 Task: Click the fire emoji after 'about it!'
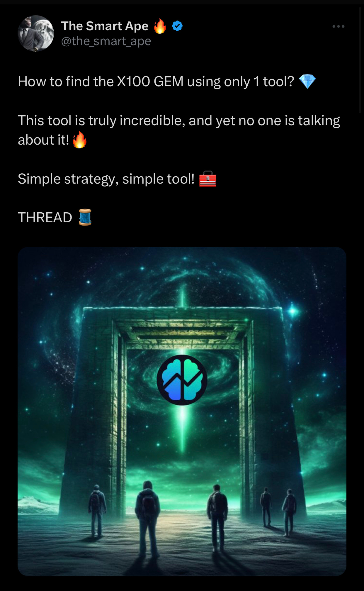[x=79, y=140]
